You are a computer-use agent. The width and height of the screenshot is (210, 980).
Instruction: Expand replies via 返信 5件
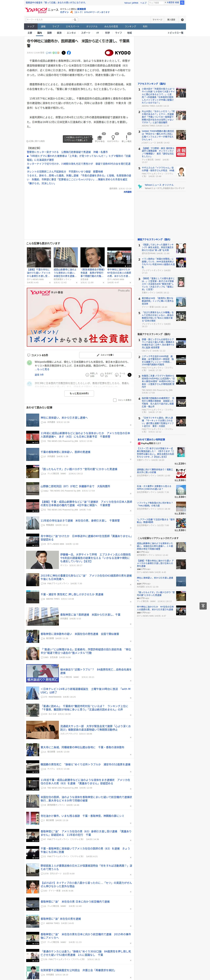[39, 375]
